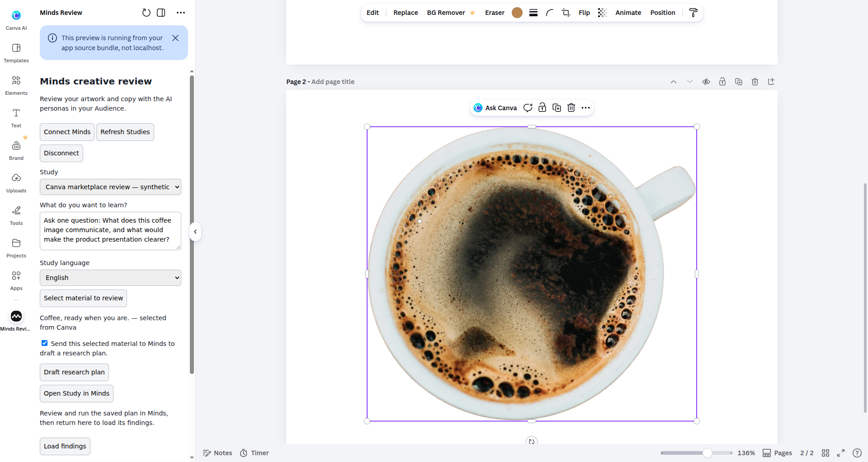Viewport: 868px width, 462px height.
Task: Adjust the zoom level slider
Action: [707, 453]
